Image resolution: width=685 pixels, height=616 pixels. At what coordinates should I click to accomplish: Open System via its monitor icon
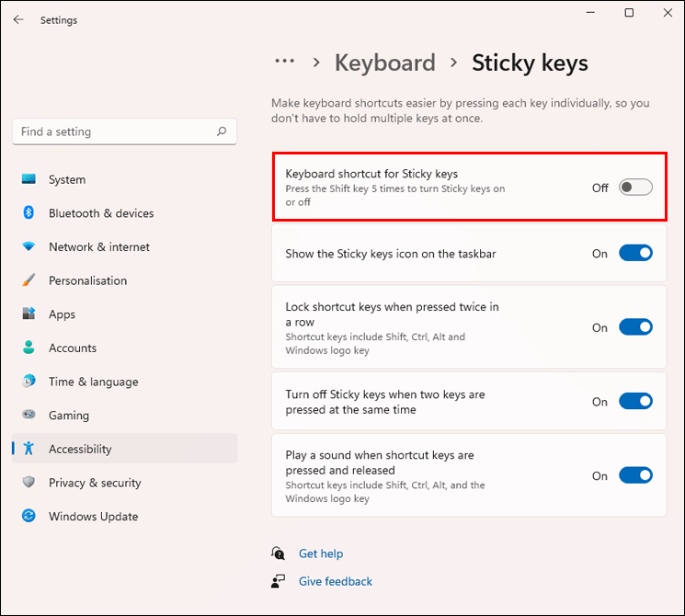point(29,179)
